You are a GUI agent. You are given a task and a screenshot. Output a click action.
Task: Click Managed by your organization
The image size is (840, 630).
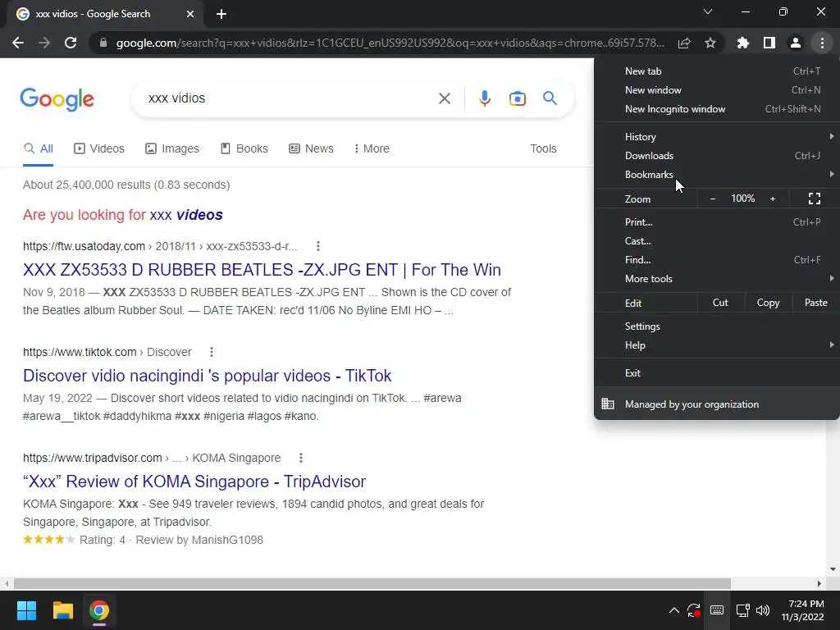717,404
